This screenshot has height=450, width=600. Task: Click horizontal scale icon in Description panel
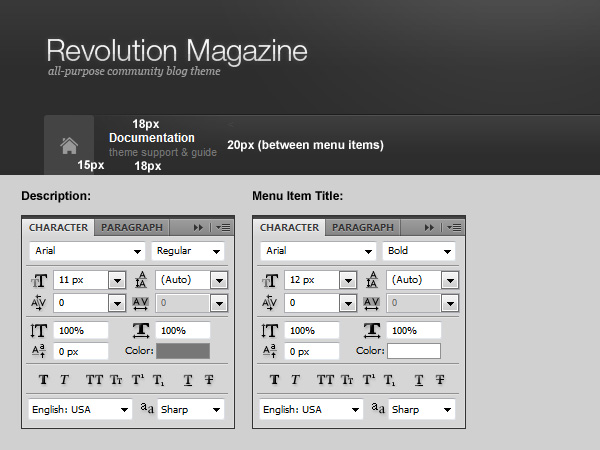pos(141,330)
